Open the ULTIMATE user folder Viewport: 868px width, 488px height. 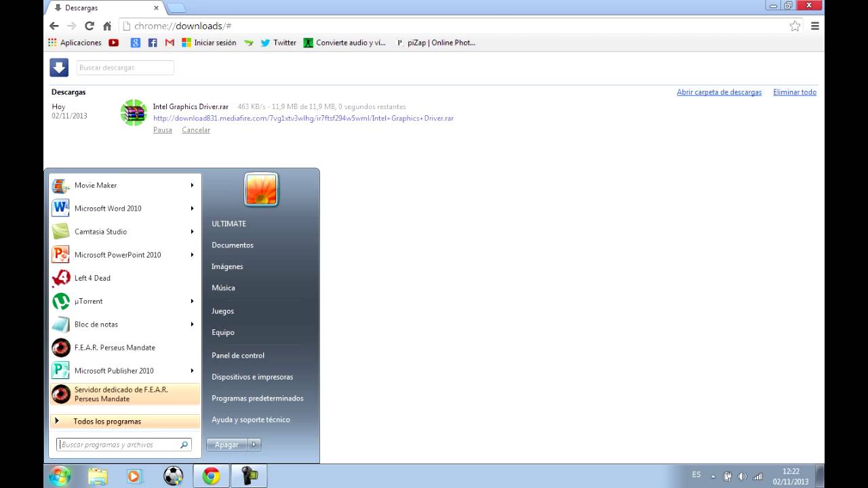(229, 224)
